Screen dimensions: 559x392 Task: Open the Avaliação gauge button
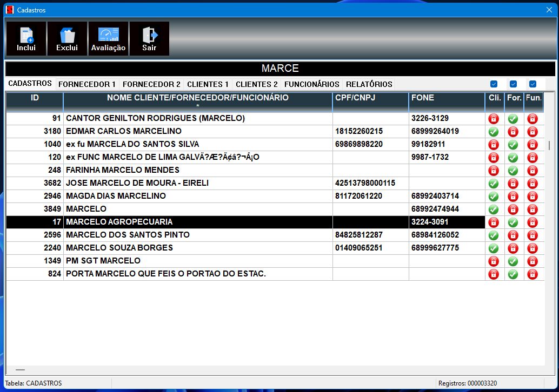[108, 38]
